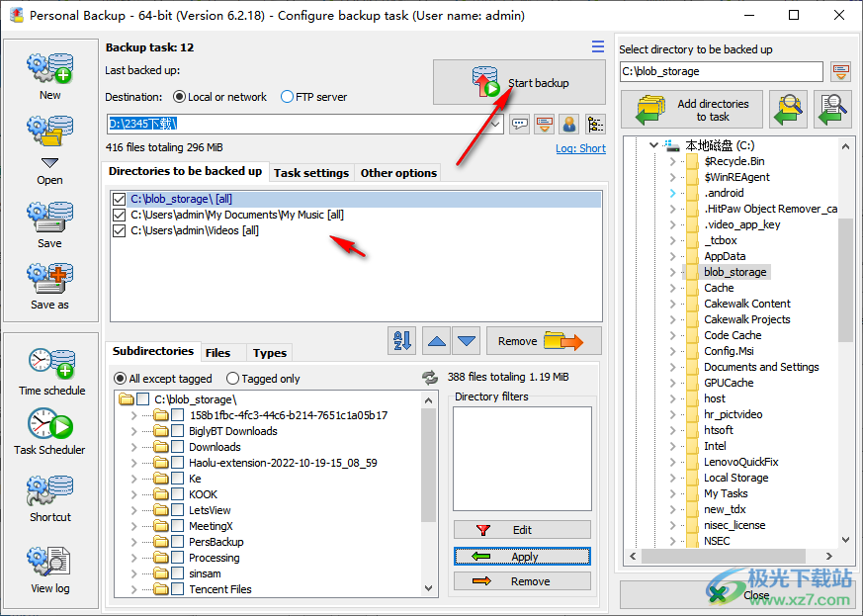This screenshot has height=616, width=863.
Task: Click the folder icon next to AppData
Action: [x=693, y=256]
